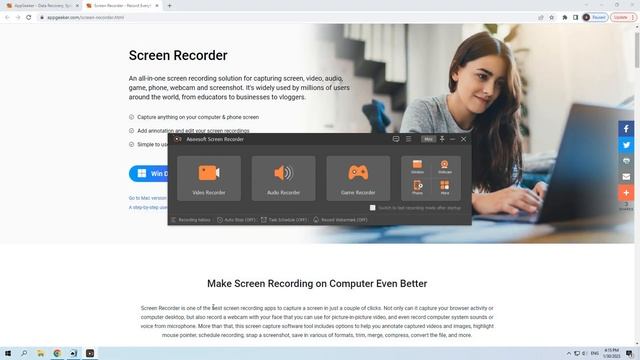
Task: Pin the recorder window on top
Action: [x=442, y=139]
